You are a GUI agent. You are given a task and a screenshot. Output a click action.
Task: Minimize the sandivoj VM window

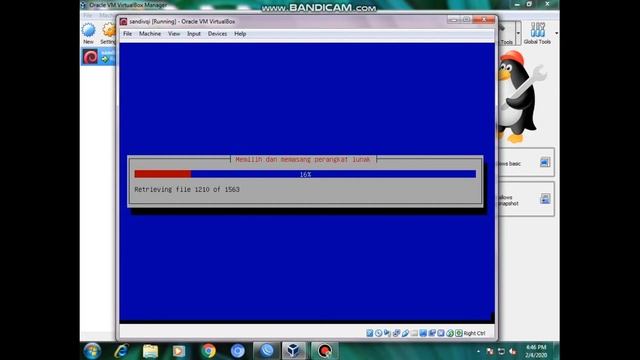[x=453, y=20]
